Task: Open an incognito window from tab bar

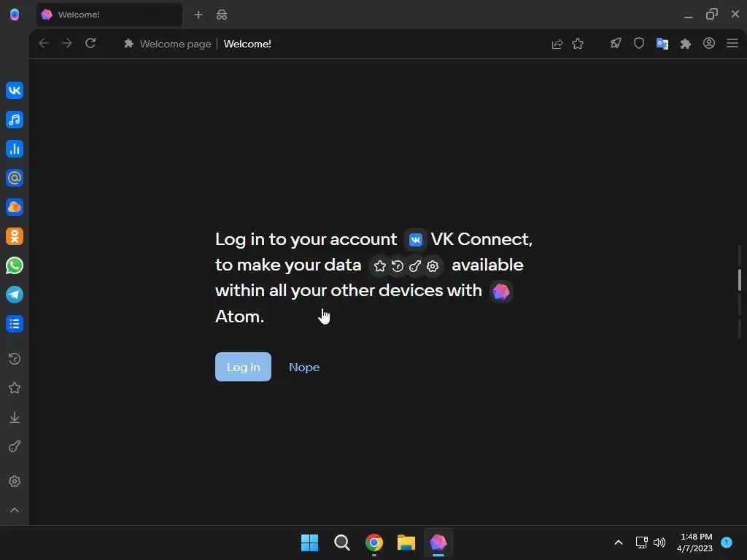Action: (222, 15)
